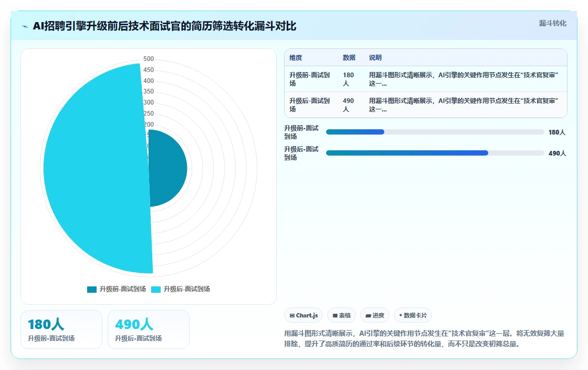Select the 数据卡片 chip
Viewport: 588px width, 370px height.
click(413, 315)
